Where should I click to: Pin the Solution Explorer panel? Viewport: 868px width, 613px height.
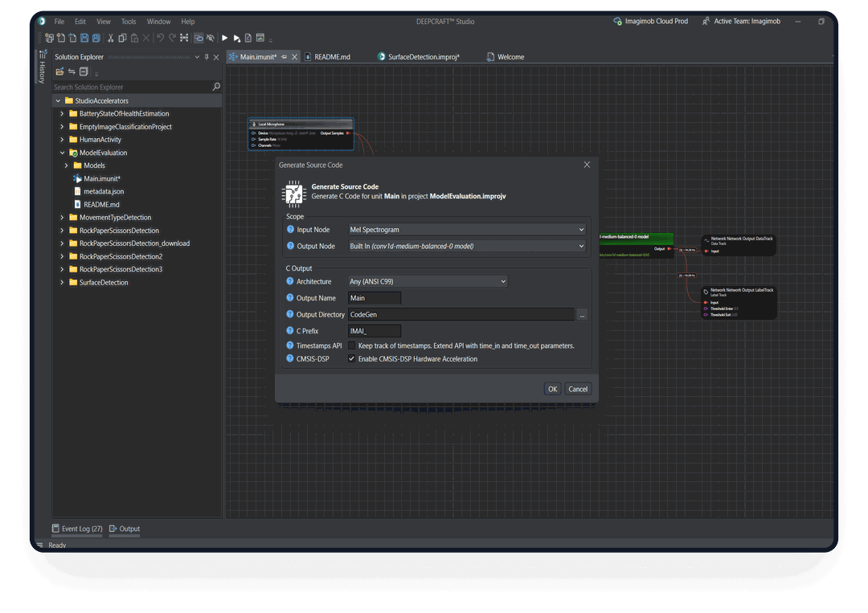coord(207,57)
